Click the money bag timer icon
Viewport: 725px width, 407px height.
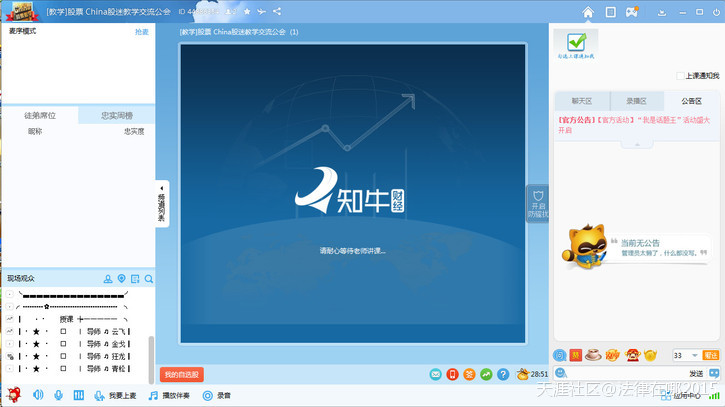pos(523,374)
